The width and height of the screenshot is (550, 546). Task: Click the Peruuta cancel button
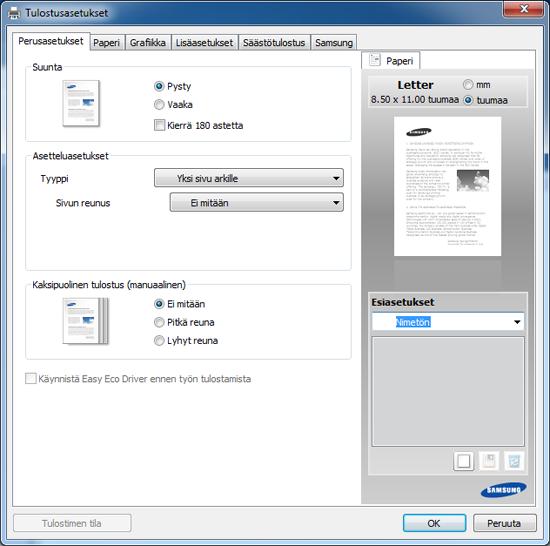tap(504, 523)
